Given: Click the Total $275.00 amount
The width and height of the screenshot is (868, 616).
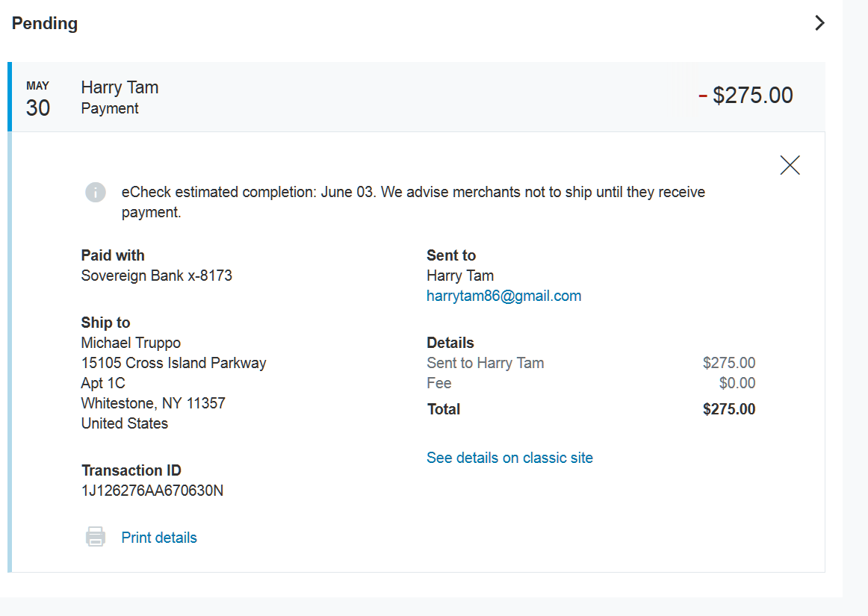Looking at the screenshot, I should coord(729,409).
